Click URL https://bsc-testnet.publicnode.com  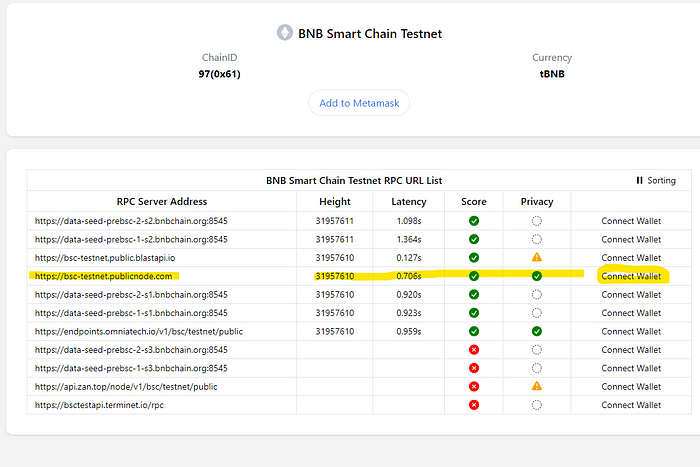pos(104,276)
